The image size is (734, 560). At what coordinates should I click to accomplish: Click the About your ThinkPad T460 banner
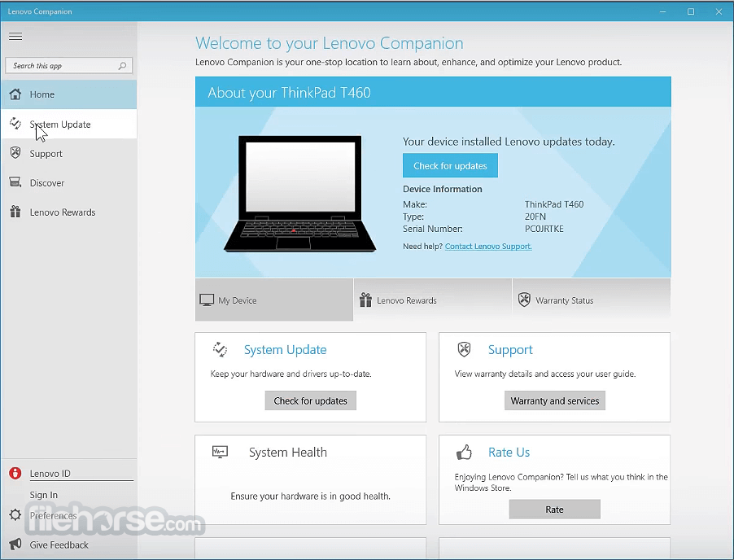coord(433,92)
